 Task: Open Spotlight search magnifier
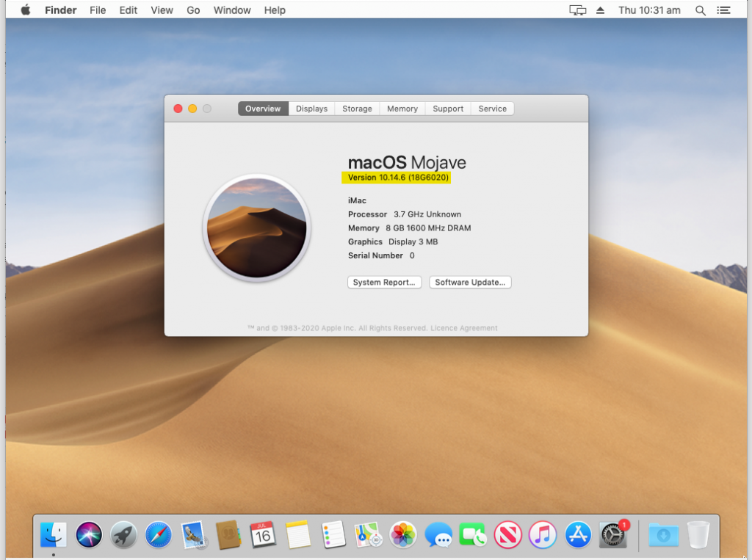700,10
